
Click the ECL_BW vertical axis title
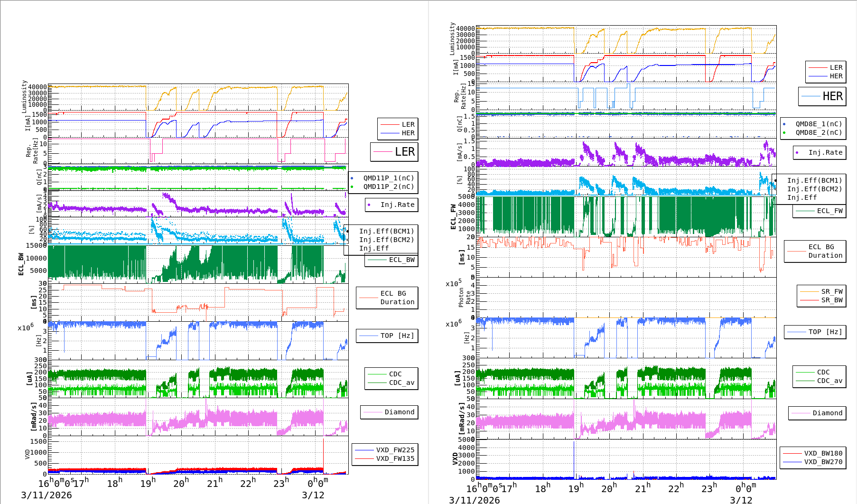pyautogui.click(x=21, y=264)
